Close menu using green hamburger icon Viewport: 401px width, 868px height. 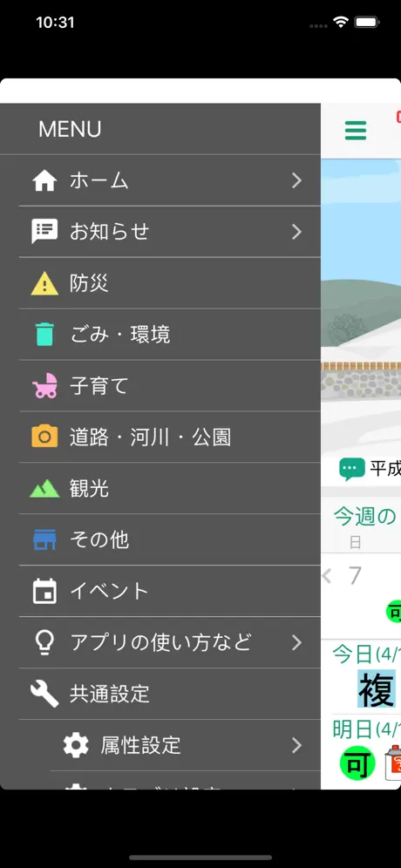click(x=356, y=130)
